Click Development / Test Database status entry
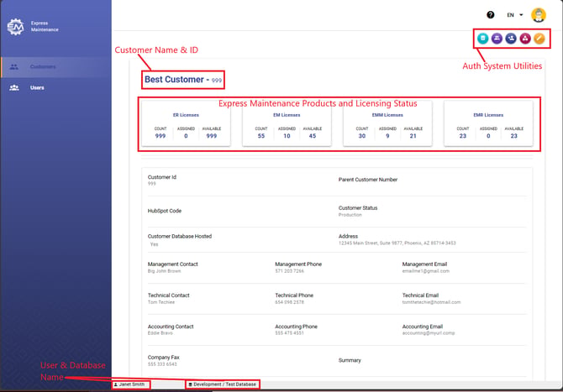The image size is (563, 392). coord(224,384)
